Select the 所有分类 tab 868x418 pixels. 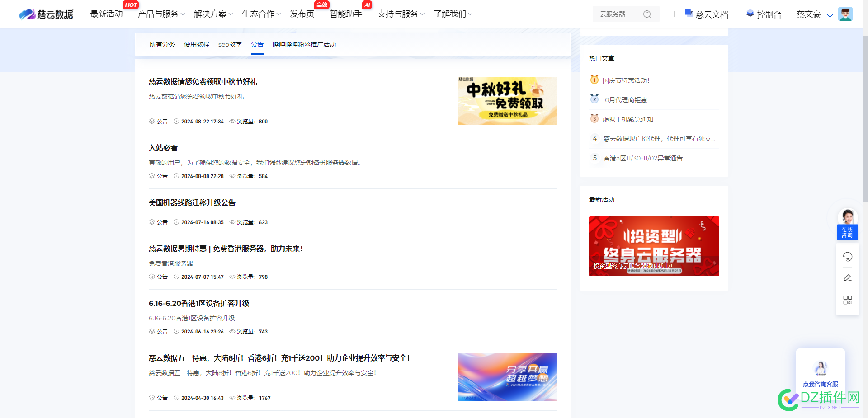tap(162, 44)
